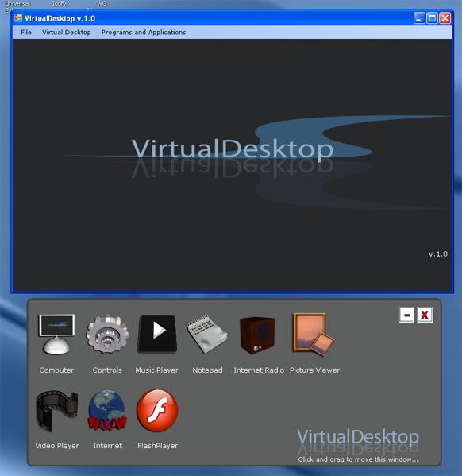Open the Notepad icon

tap(206, 335)
